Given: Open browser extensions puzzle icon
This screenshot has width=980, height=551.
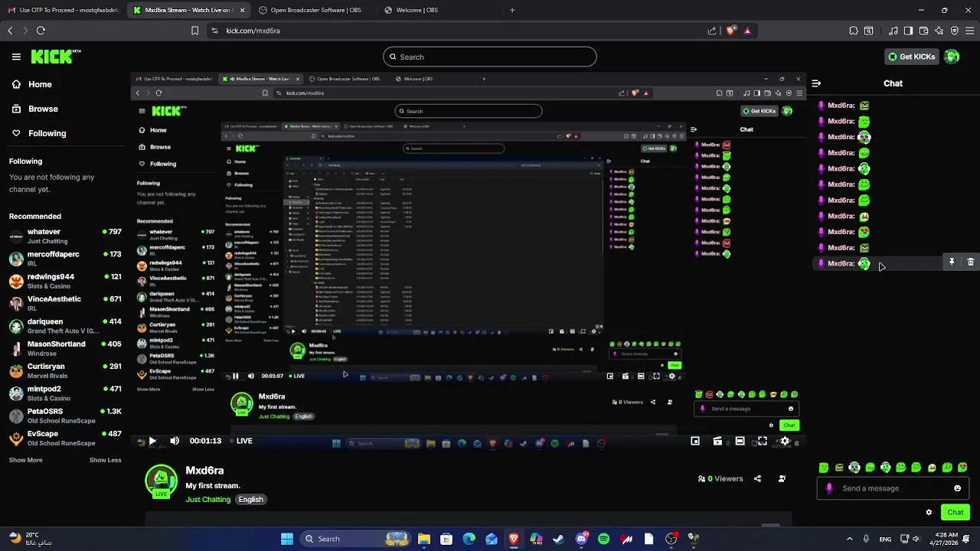Looking at the screenshot, I should [854, 31].
